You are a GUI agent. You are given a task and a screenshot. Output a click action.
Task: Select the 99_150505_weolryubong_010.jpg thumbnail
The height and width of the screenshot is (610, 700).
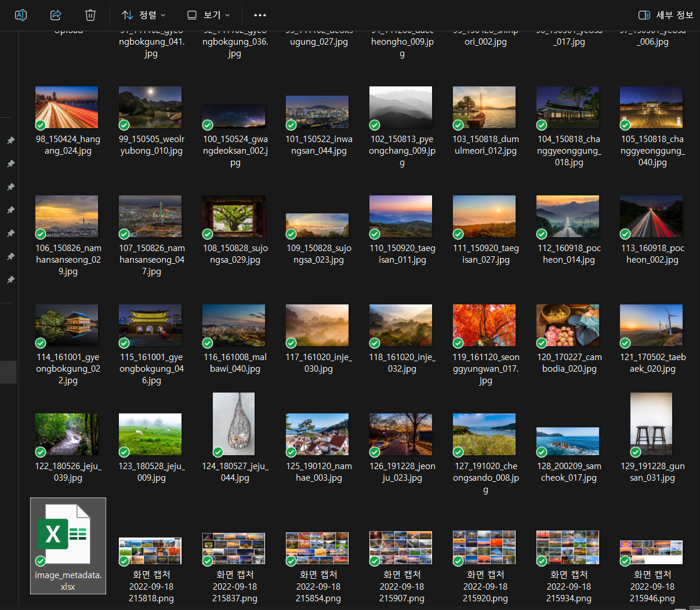tap(150, 107)
